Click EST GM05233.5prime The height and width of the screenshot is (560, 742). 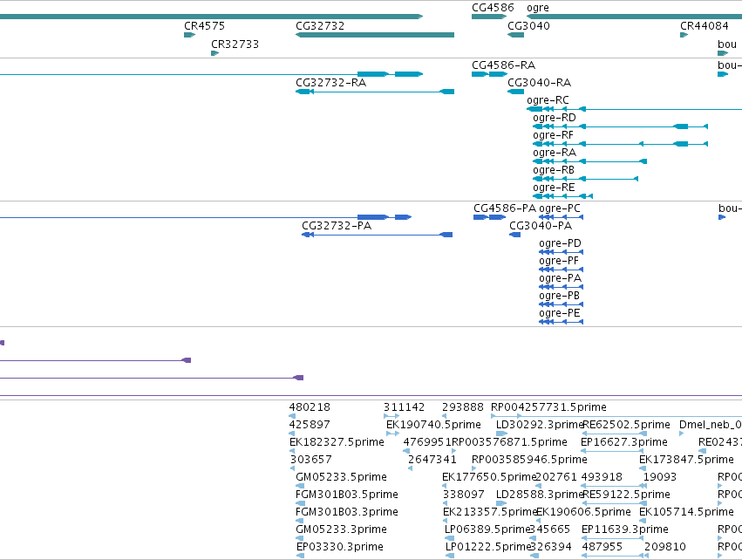(x=341, y=477)
